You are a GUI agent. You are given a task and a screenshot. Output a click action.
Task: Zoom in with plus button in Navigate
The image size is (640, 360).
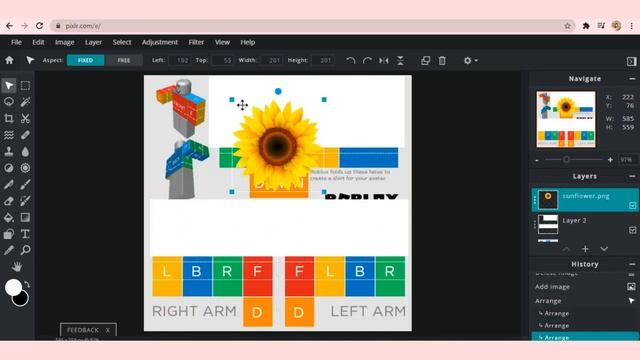tap(610, 160)
